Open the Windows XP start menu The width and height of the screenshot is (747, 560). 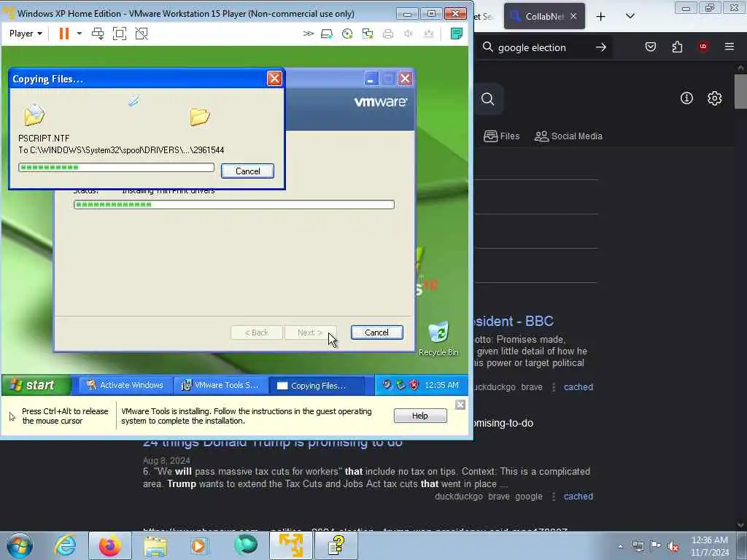[x=36, y=385]
